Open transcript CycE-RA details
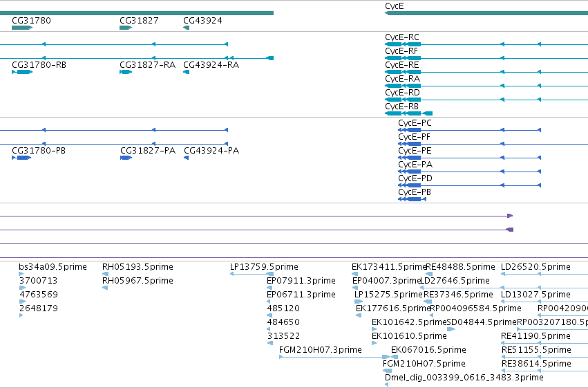The height and width of the screenshot is (388, 588). (x=402, y=79)
